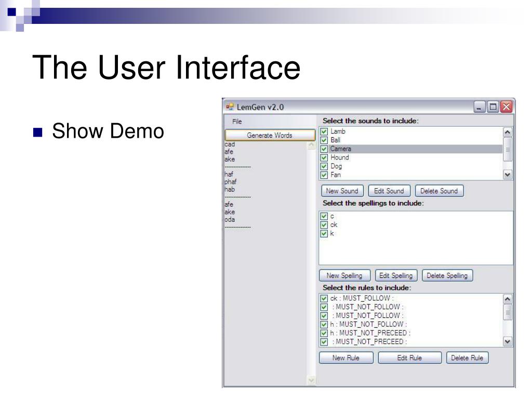This screenshot has width=532, height=399.
Task: Click sounds list scroll down arrow
Action: tap(508, 175)
